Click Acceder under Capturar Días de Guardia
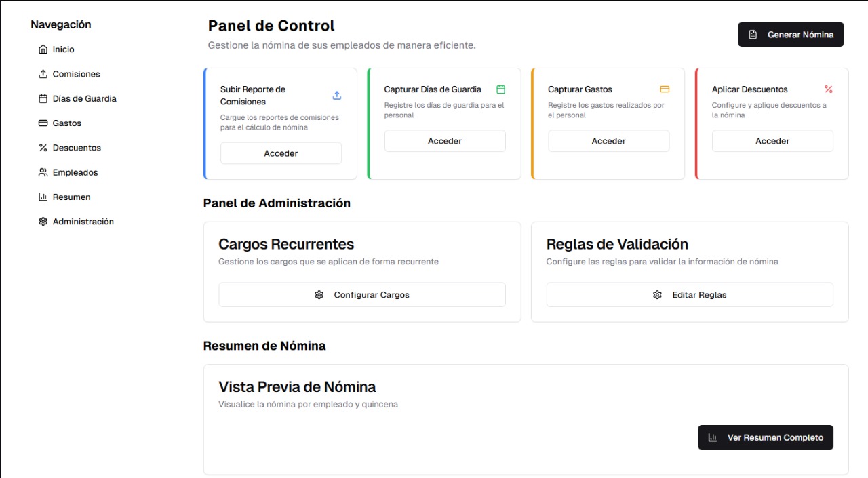The width and height of the screenshot is (868, 478). pos(445,141)
